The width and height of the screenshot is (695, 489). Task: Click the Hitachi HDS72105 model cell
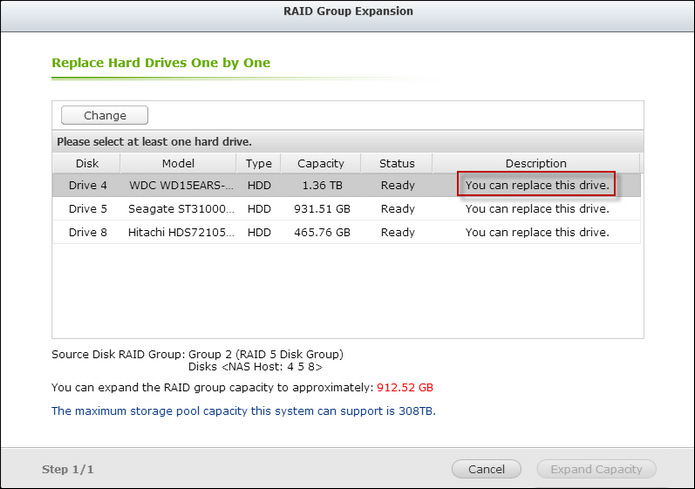click(181, 232)
